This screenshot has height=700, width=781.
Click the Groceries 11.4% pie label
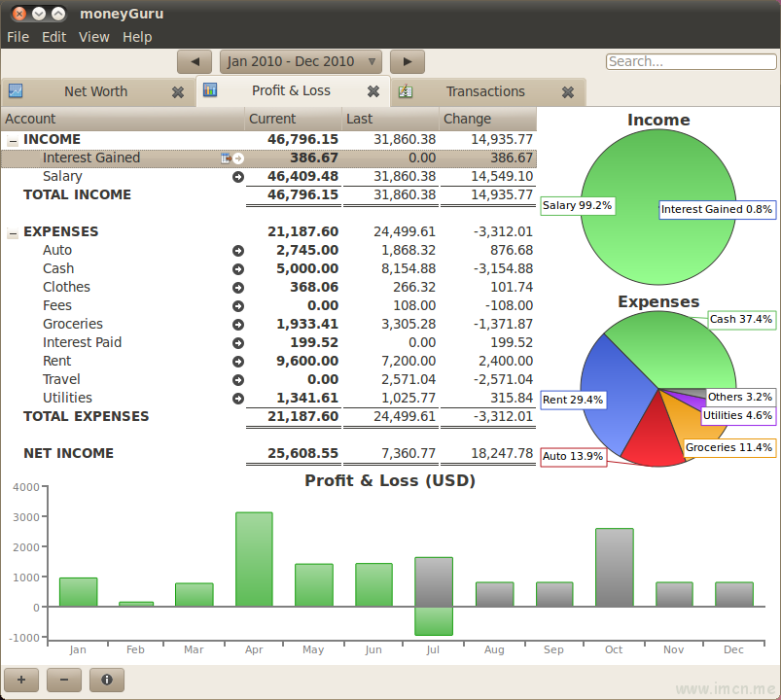pyautogui.click(x=729, y=447)
